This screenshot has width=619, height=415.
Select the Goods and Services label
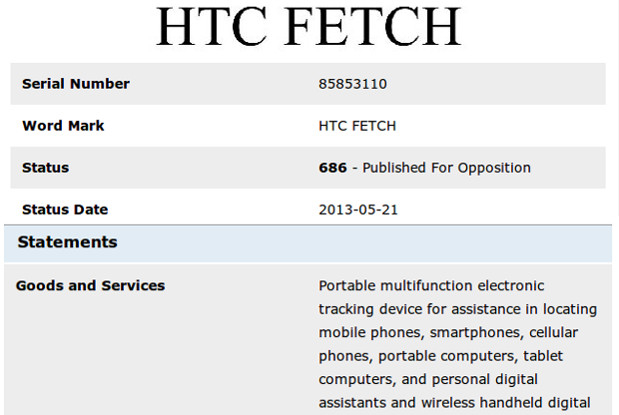pyautogui.click(x=90, y=286)
